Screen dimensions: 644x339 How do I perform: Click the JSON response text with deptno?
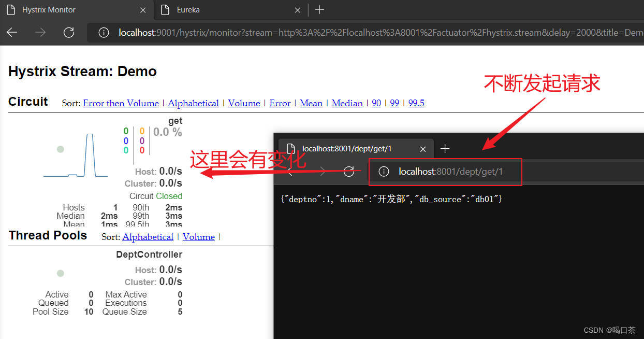tap(391, 199)
